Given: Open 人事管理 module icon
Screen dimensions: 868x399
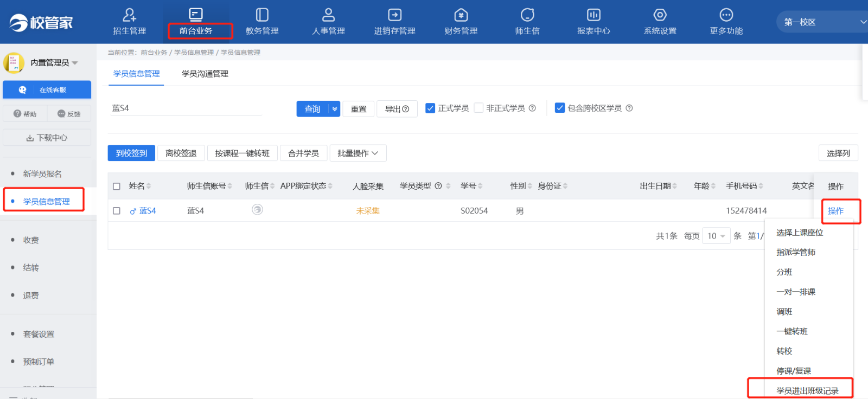Looking at the screenshot, I should [x=329, y=15].
